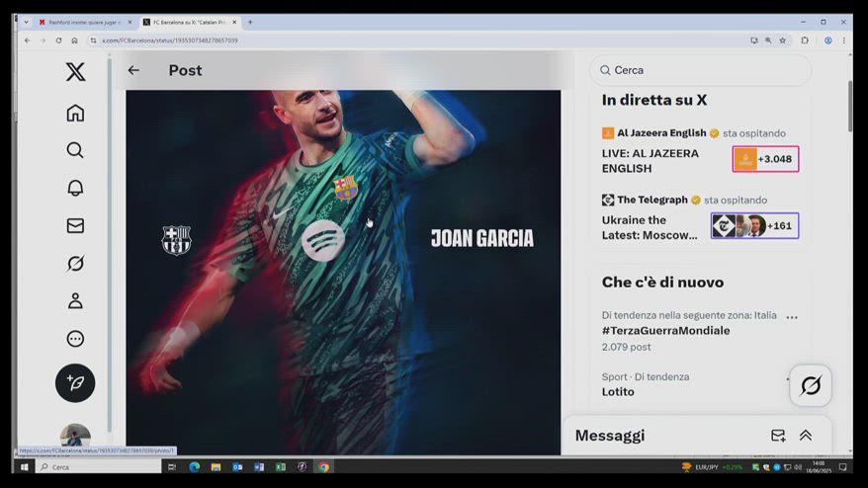The height and width of the screenshot is (488, 868).
Task: Open File Explorer from taskbar
Action: coord(216,467)
